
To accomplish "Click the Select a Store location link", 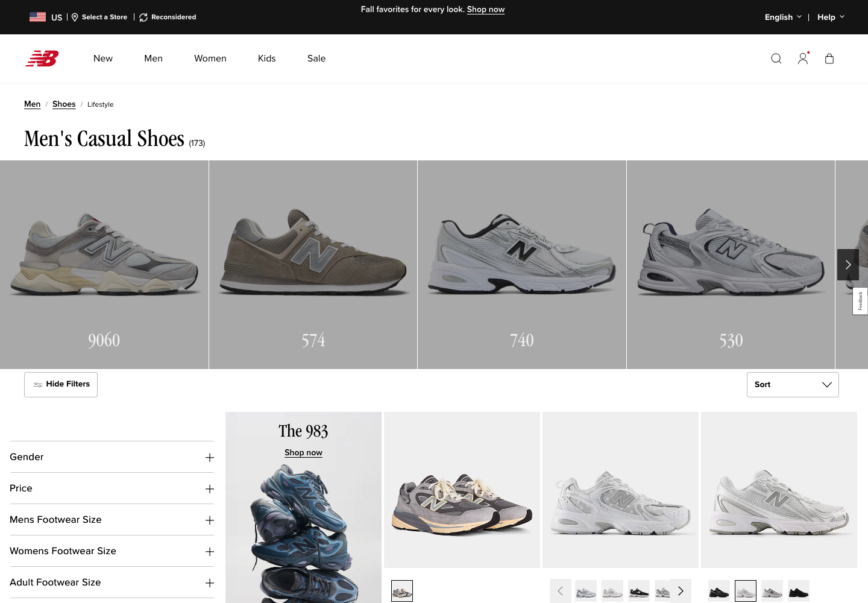I will [x=99, y=17].
